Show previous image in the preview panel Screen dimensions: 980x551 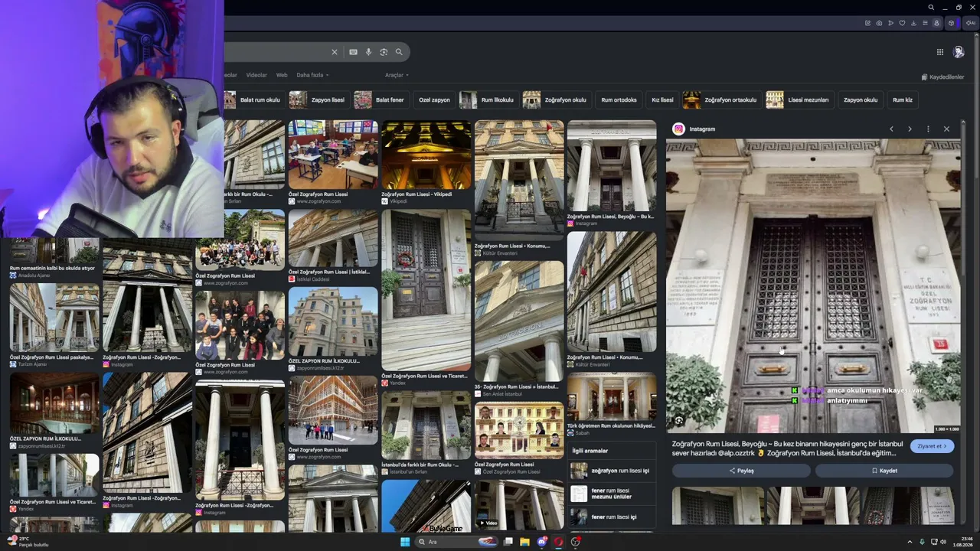click(x=891, y=129)
